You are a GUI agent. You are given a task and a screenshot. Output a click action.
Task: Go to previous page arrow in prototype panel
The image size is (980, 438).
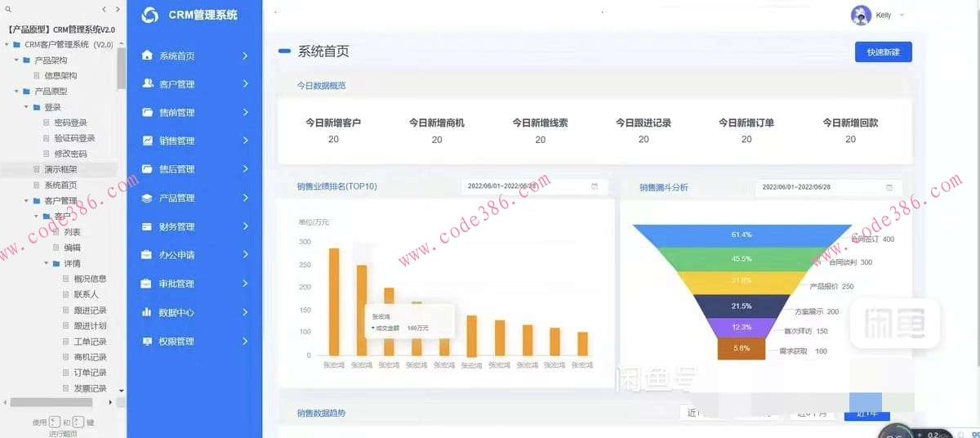tap(105, 9)
